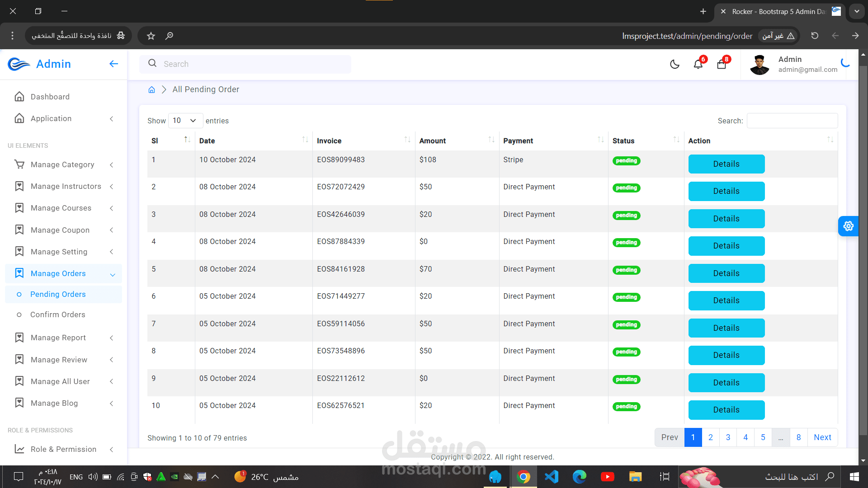View Details for invoice EOS89099483
This screenshot has height=488, width=868.
point(726,164)
